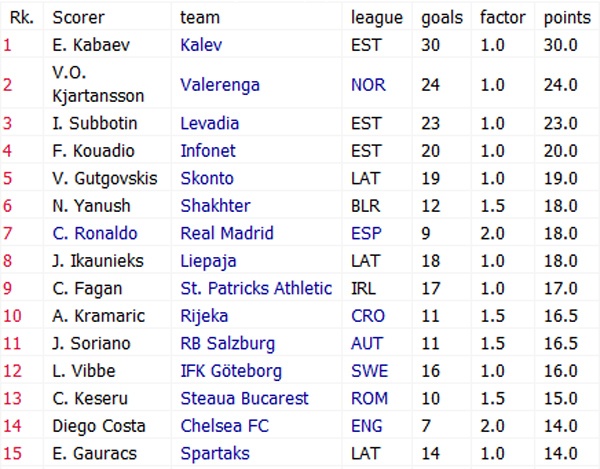This screenshot has height=469, width=600.
Task: Click the Chelsea FC team link
Action: point(220,426)
